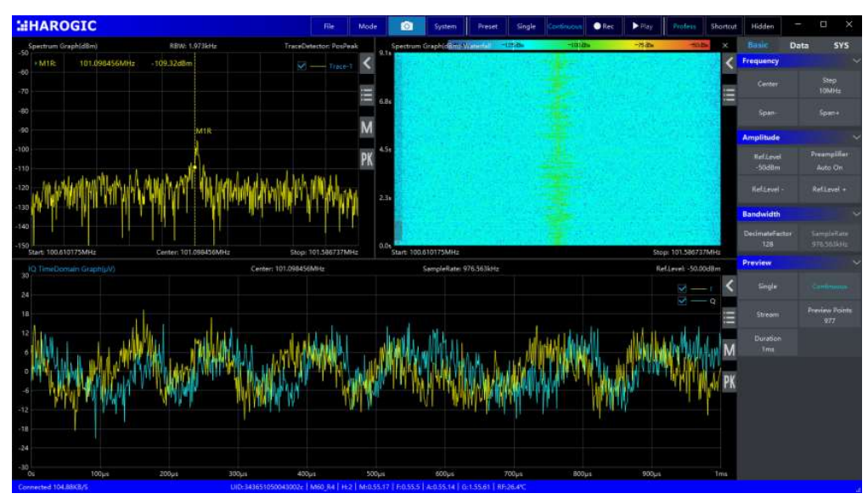Collapse the Preview section
868x499 pixels.
(x=856, y=263)
